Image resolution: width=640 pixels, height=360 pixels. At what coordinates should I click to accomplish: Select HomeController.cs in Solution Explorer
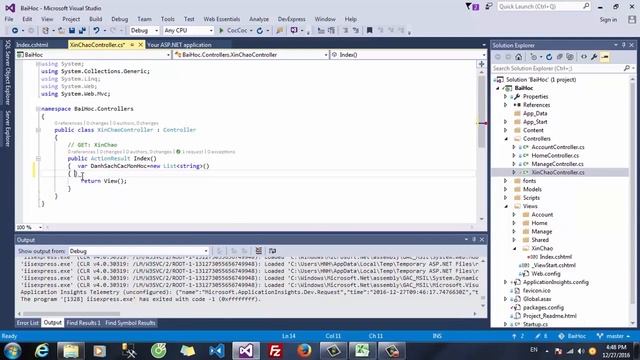[x=555, y=156]
